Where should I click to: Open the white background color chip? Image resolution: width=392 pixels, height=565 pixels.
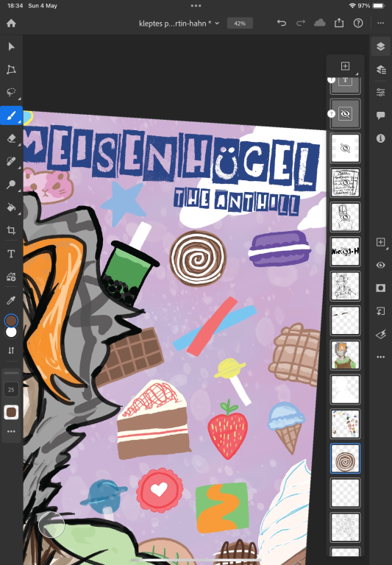11,333
